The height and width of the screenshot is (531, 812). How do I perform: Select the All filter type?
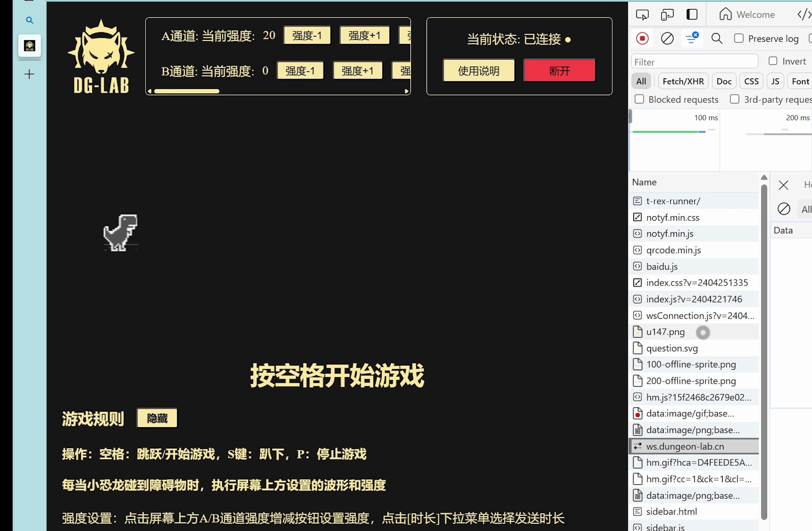[x=641, y=81]
